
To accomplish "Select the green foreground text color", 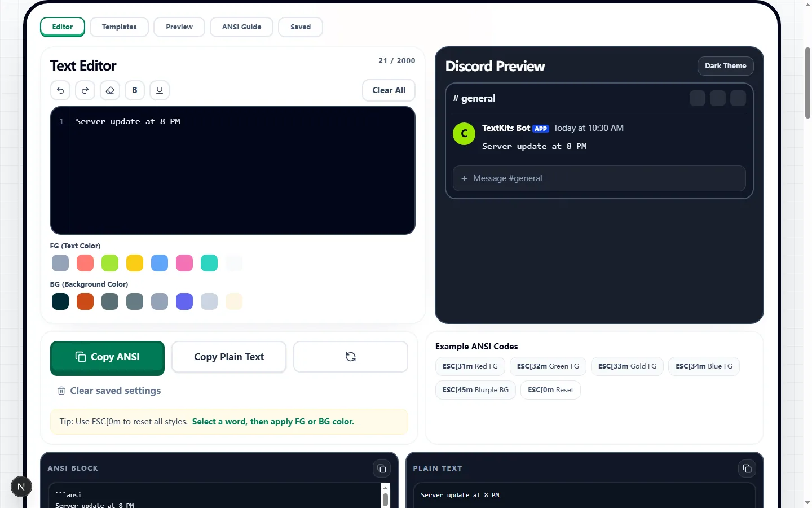I will coord(110,263).
